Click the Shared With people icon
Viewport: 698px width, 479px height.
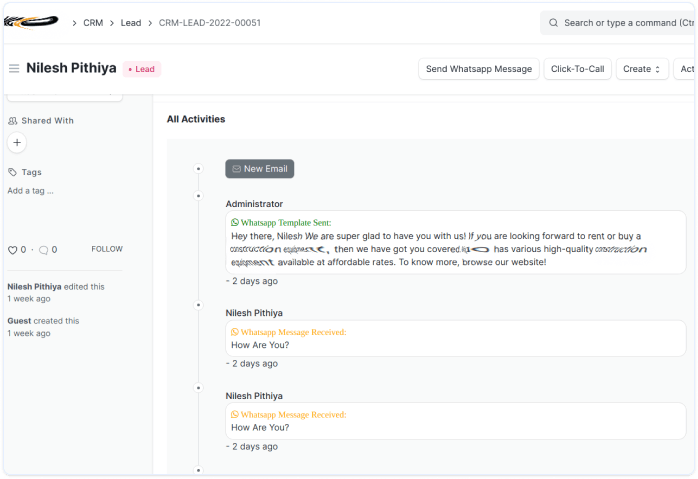(x=12, y=121)
